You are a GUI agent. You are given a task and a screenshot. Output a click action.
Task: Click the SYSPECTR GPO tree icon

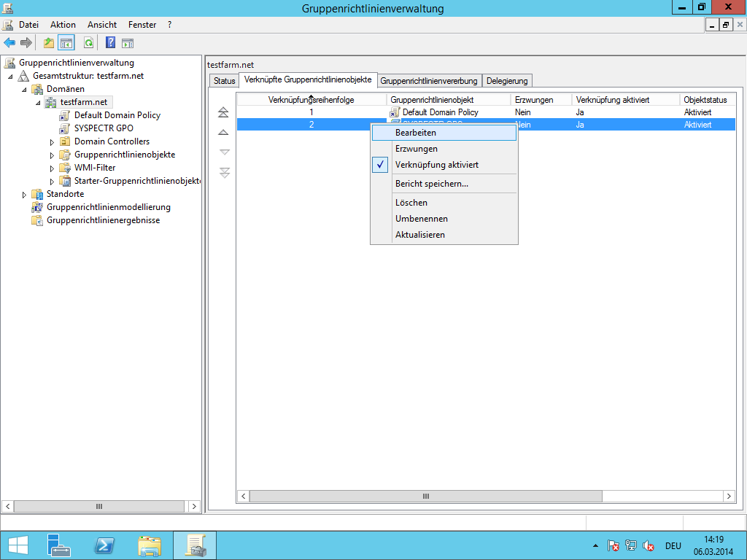[65, 128]
